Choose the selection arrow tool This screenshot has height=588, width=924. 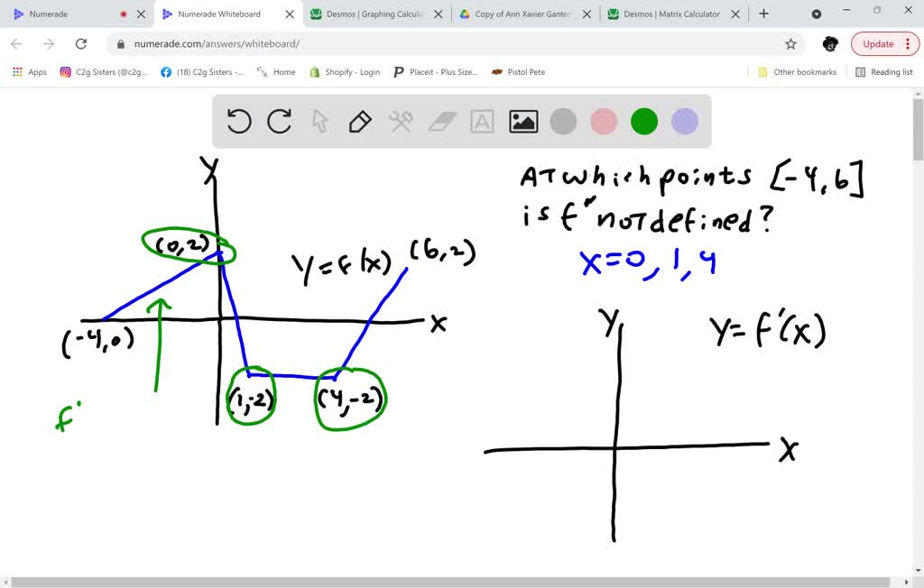(319, 122)
